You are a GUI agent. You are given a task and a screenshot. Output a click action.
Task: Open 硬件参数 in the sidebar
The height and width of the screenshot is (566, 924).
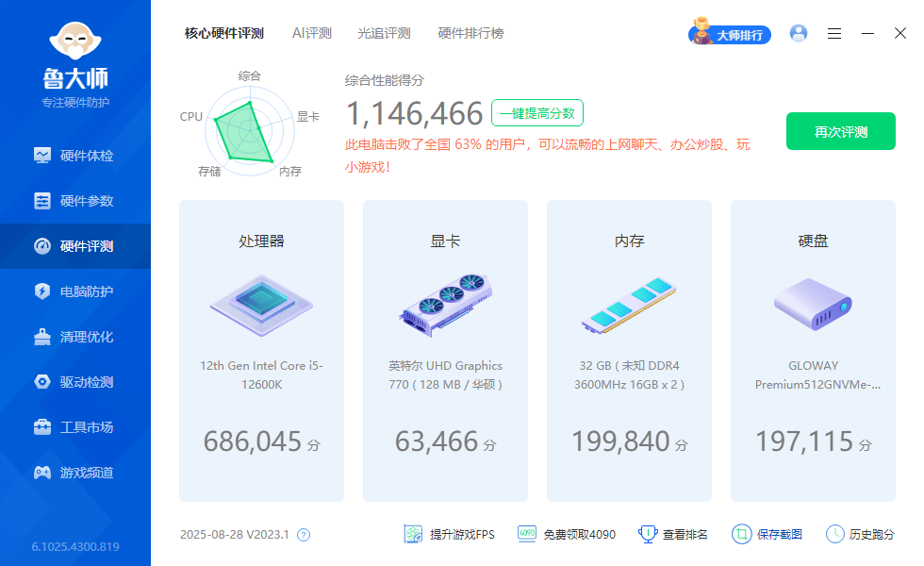(75, 201)
